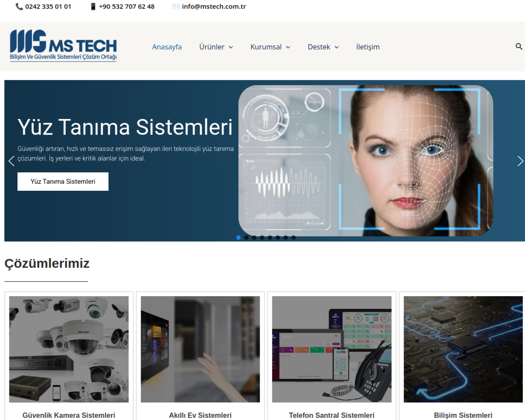Call mobile +90 532 707 62 48
This screenshot has height=420, width=525.
click(127, 7)
